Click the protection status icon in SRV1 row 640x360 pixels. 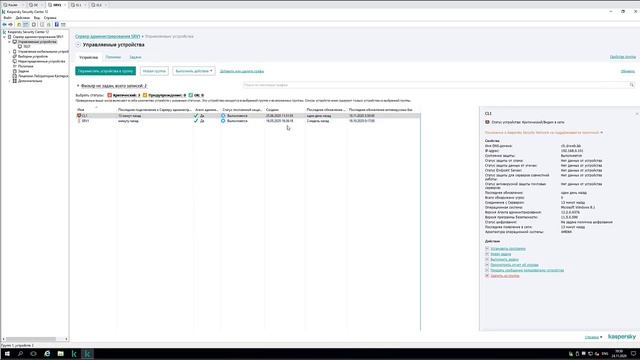223,121
